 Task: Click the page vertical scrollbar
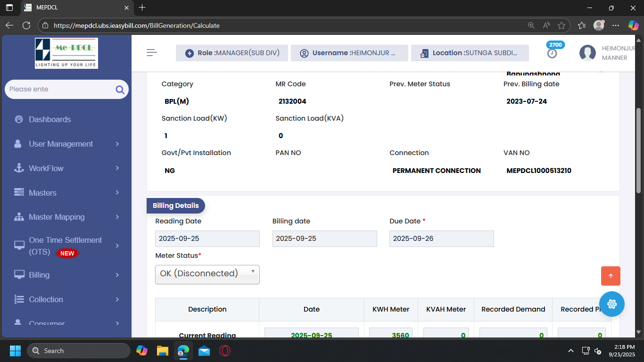(x=639, y=151)
